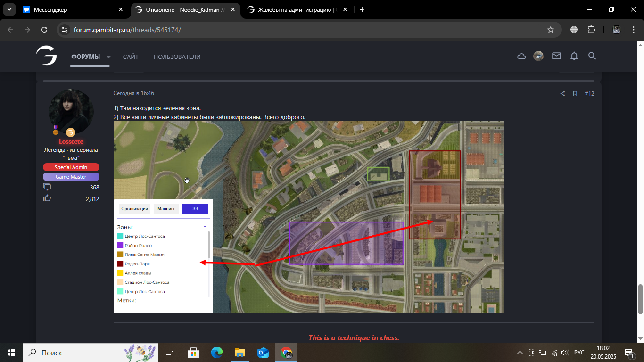Switch to the Мессенджер browser tab

pyautogui.click(x=71, y=9)
